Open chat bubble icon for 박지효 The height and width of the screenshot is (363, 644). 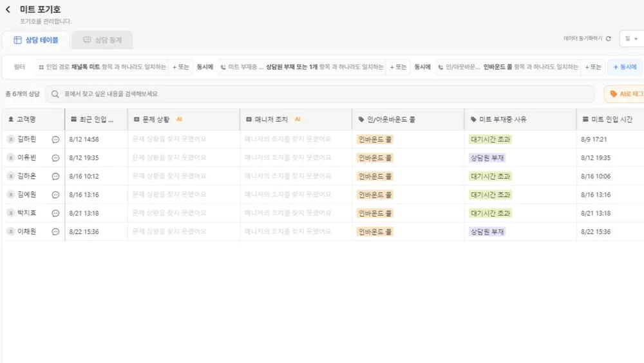(55, 213)
